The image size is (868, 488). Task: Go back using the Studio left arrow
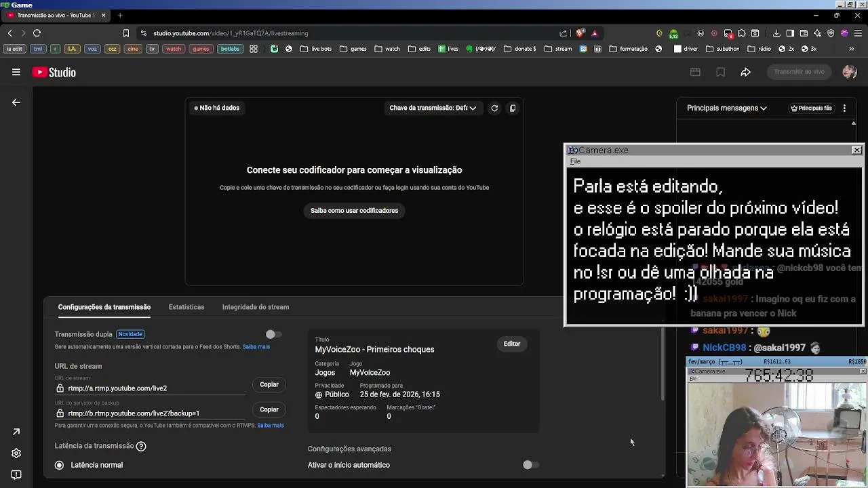pos(16,102)
